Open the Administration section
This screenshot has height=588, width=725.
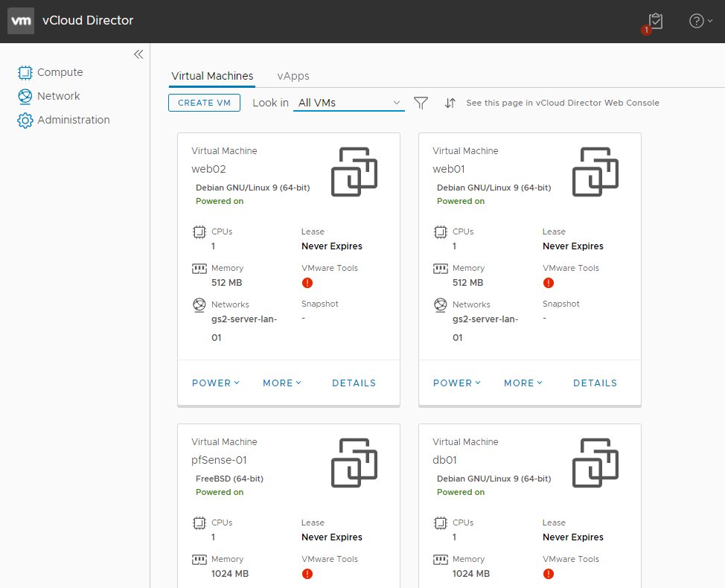coord(63,120)
